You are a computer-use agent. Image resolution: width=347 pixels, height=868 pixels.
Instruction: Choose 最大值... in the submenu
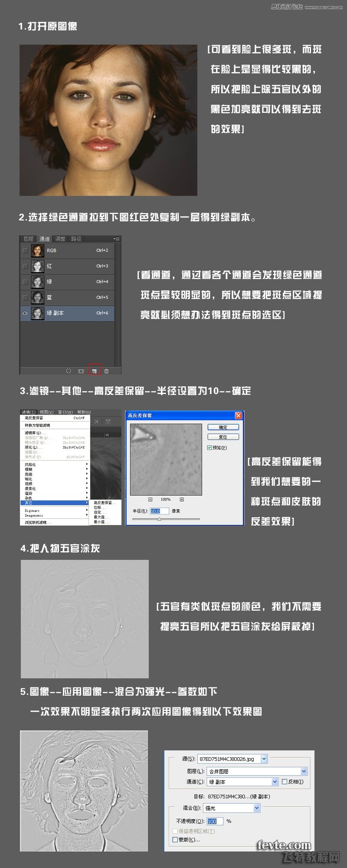[x=106, y=517]
